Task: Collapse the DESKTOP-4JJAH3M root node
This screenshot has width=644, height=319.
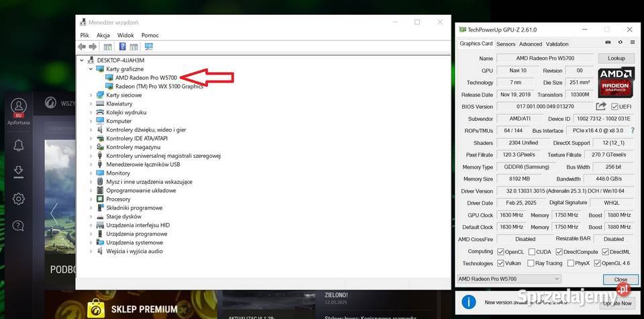Action: pos(82,60)
